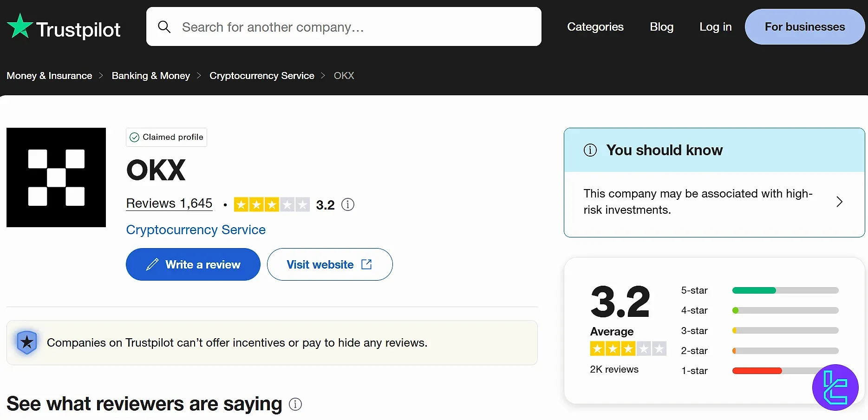This screenshot has height=420, width=868.
Task: Click the You should know info icon
Action: (590, 150)
